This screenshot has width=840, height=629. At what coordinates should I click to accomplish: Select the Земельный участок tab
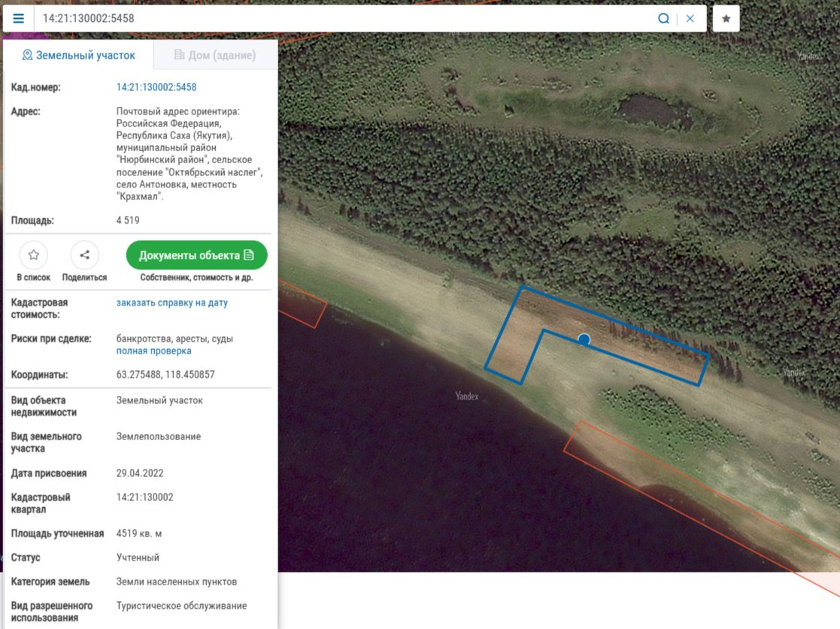pos(79,55)
